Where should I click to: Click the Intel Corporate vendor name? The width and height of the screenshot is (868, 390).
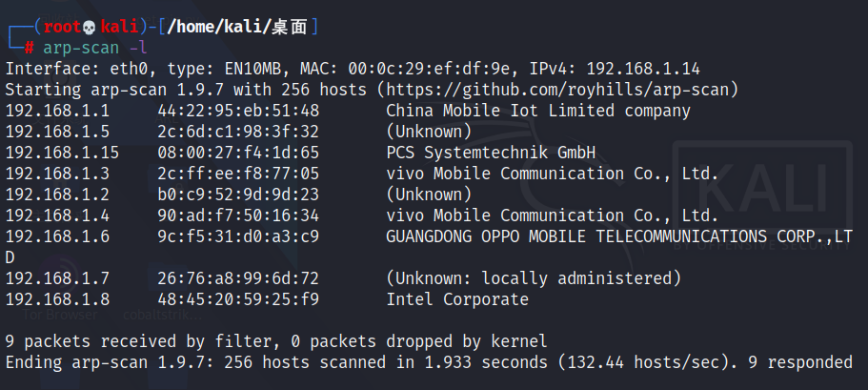click(x=457, y=299)
